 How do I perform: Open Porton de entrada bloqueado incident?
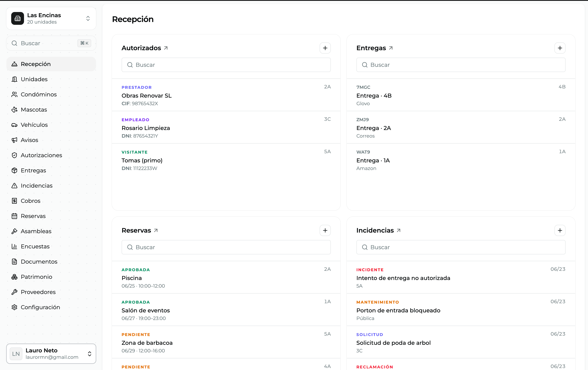click(461, 310)
